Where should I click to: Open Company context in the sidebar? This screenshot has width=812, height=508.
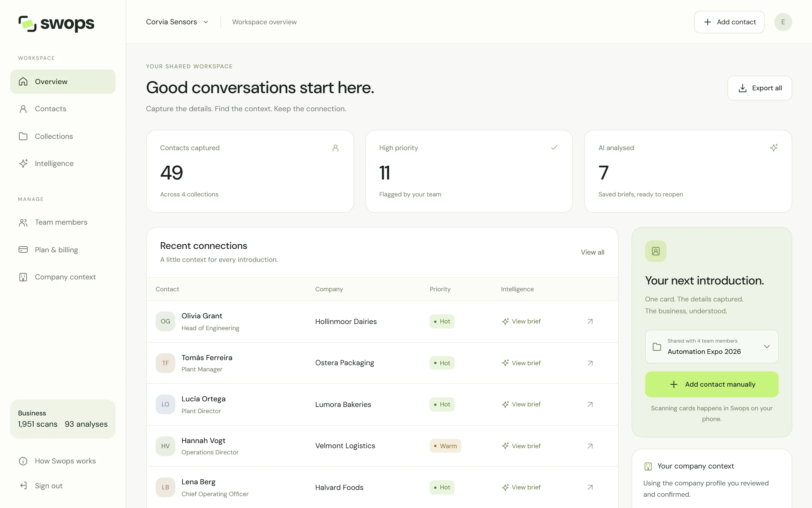pyautogui.click(x=63, y=277)
